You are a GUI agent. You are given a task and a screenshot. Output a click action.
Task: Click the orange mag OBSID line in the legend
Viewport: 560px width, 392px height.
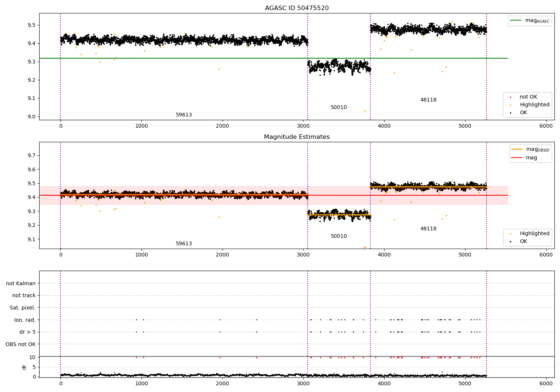(x=517, y=149)
